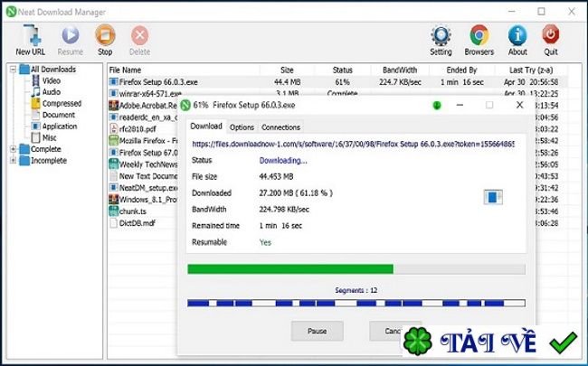Click the chunk.ts file type icon
Screen dimensions: 588x366
[x=113, y=211]
